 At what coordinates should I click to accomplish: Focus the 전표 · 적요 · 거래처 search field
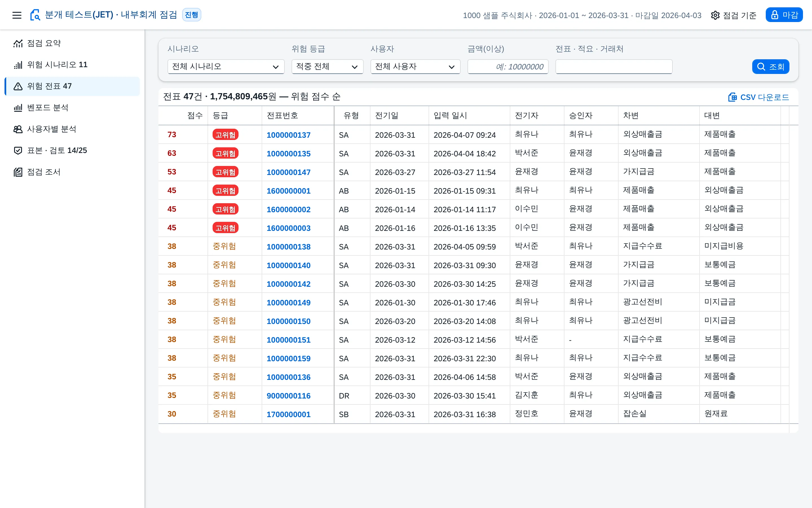coord(614,67)
